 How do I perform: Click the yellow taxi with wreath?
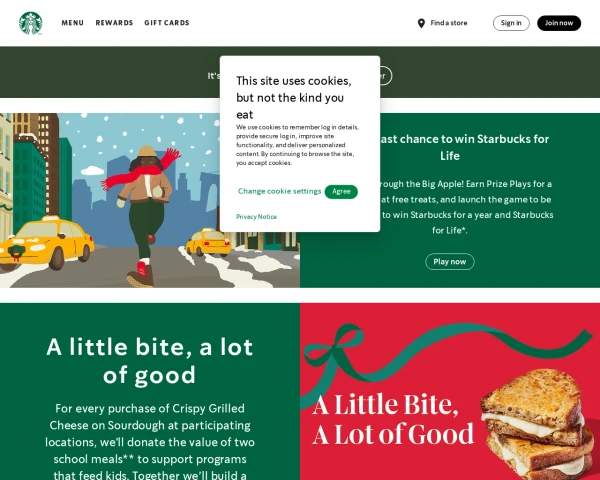coord(46,243)
